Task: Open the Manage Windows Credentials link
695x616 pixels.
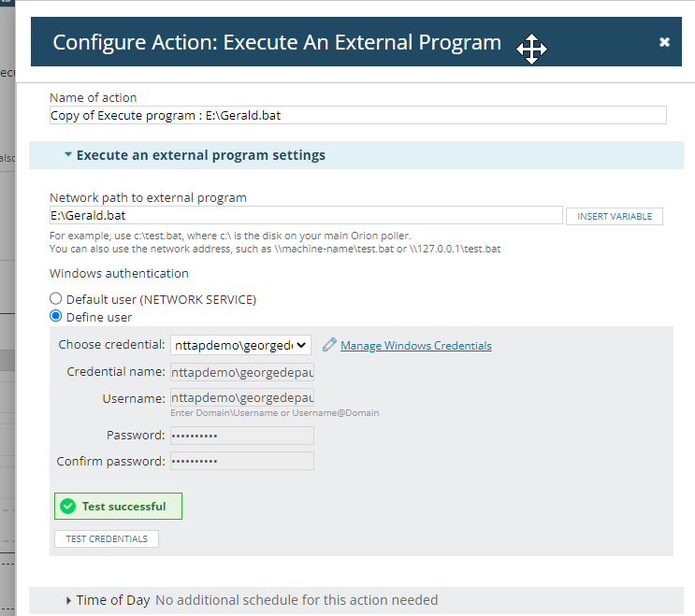Action: [415, 346]
